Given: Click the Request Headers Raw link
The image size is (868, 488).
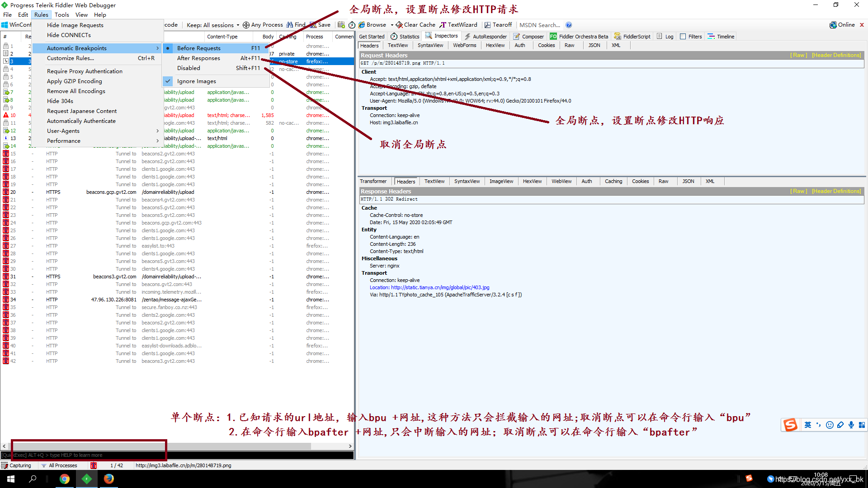Looking at the screenshot, I should coord(799,55).
